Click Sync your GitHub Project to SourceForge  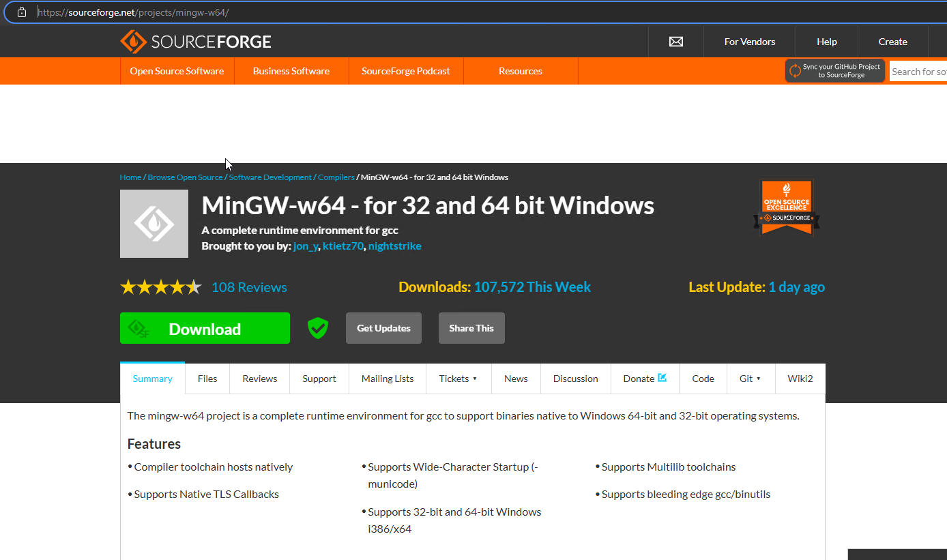[x=835, y=71]
